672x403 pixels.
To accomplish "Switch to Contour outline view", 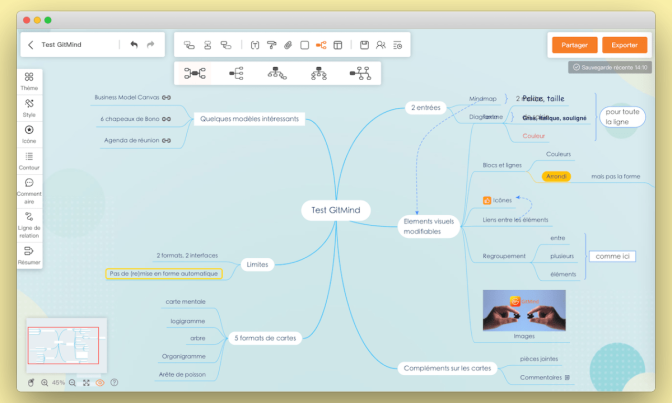I will pyautogui.click(x=29, y=160).
